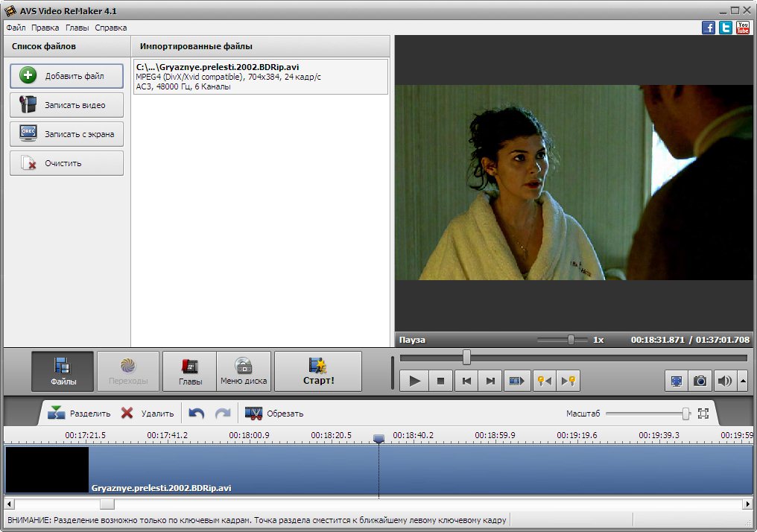Redo the last action
This screenshot has width=757, height=532.
tap(223, 414)
